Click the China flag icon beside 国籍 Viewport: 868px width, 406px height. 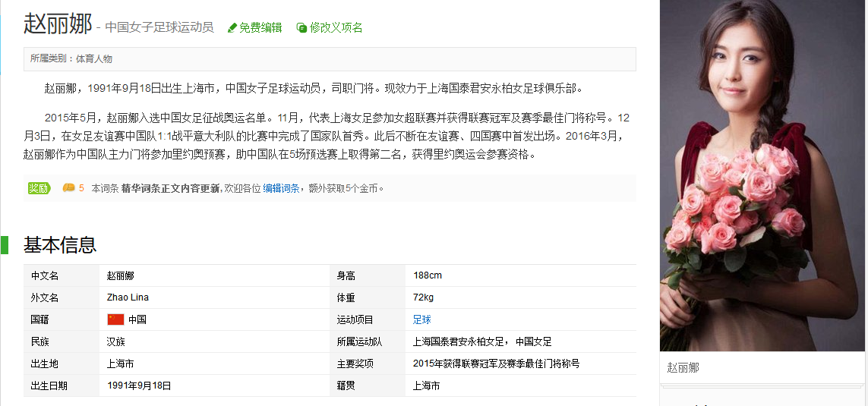[115, 319]
